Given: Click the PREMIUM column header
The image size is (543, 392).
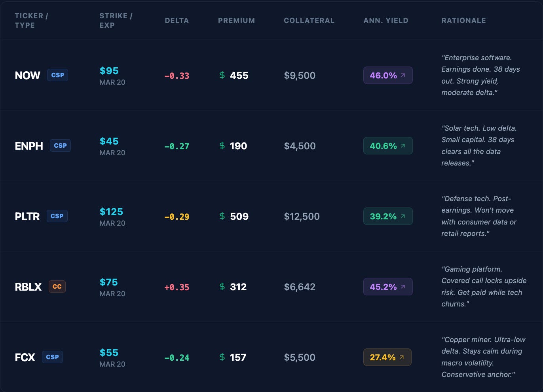Looking at the screenshot, I should coord(236,21).
